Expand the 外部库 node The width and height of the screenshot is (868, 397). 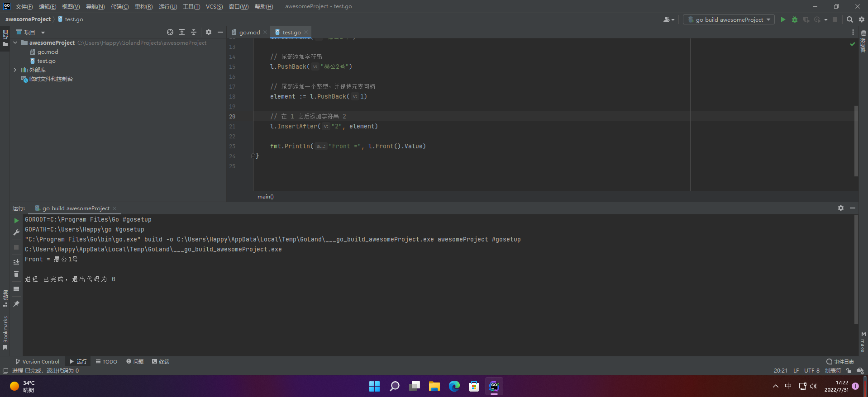tap(15, 70)
